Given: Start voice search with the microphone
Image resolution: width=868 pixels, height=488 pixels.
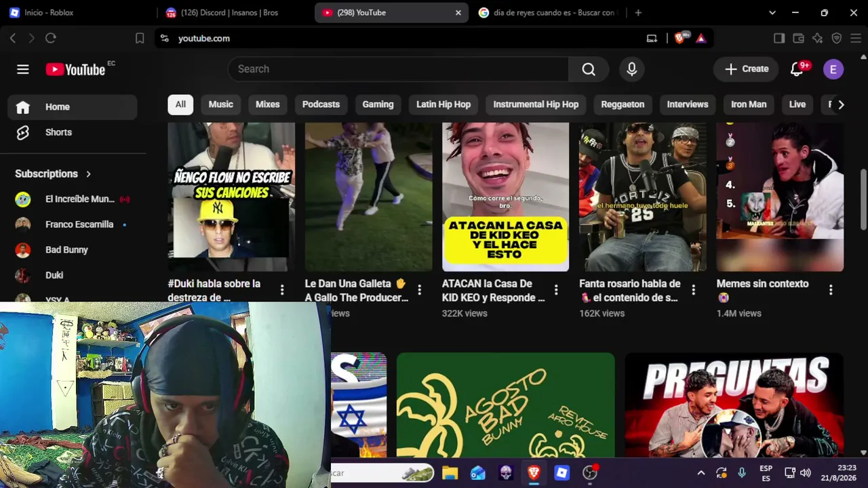Looking at the screenshot, I should pos(632,69).
